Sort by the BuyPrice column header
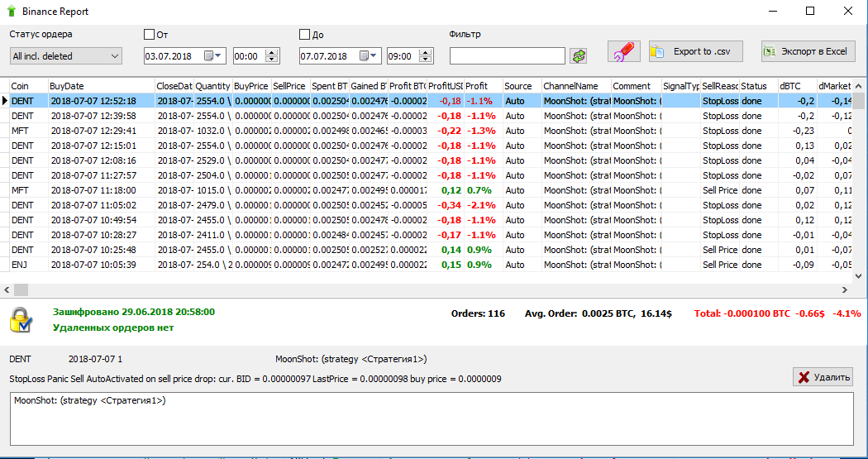This screenshot has height=459, width=868. click(252, 86)
